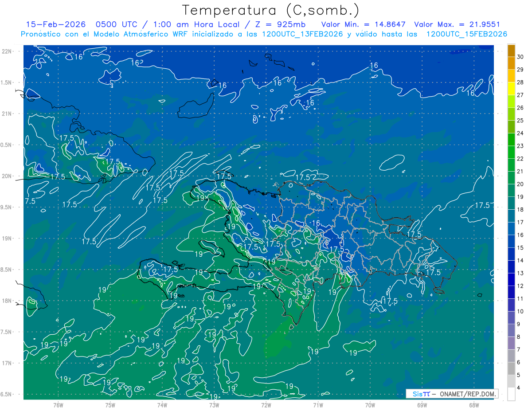Click legend value "11" on color bar
The height and width of the screenshot is (411, 532).
point(520,298)
